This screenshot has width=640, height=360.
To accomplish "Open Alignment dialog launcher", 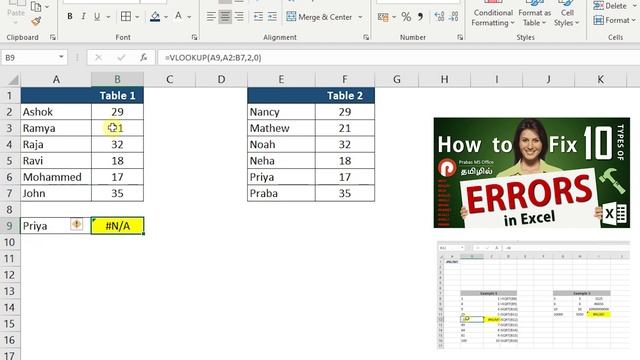I will point(366,37).
